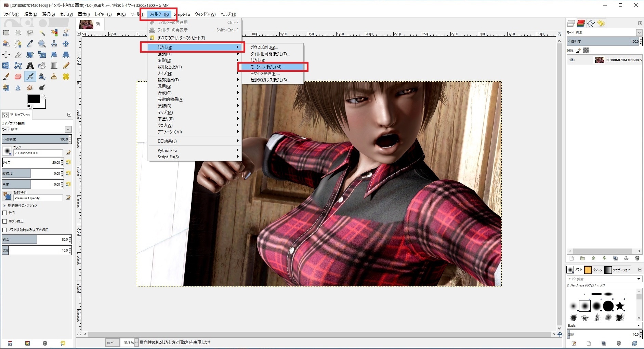Screen dimensions: 644x349
Task: Select the Select by Color tool
Action: 54,33
